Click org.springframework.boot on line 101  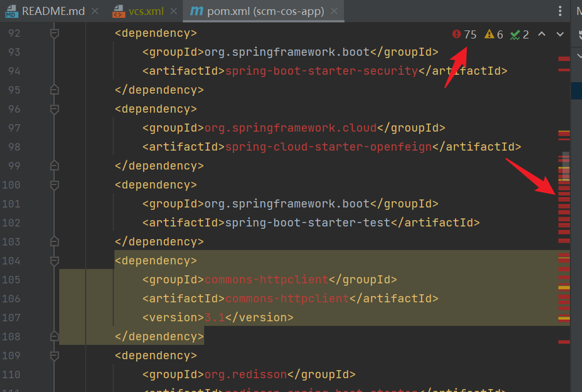point(287,203)
